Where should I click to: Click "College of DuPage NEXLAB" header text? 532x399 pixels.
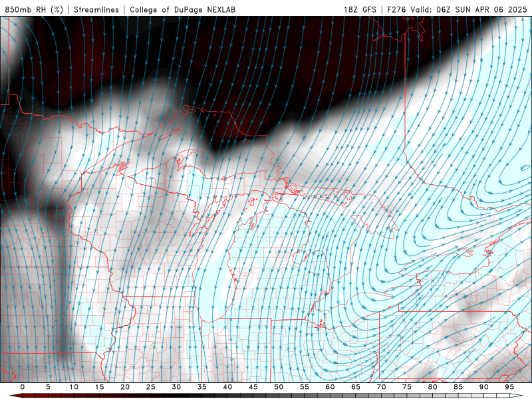click(182, 9)
